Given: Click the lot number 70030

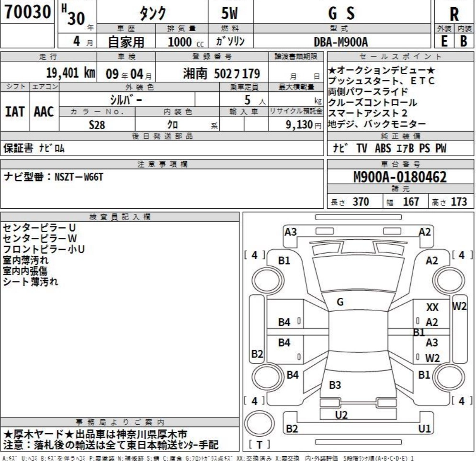Looking at the screenshot, I should click(26, 13).
